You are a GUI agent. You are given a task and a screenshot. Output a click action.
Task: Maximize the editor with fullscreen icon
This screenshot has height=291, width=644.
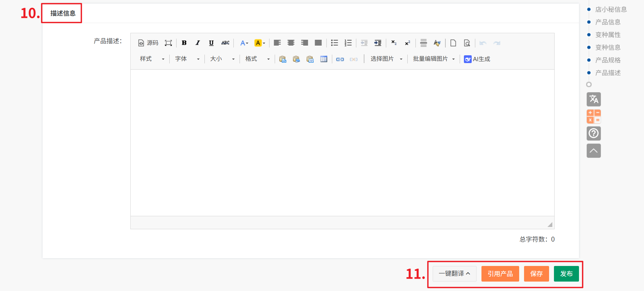click(168, 43)
